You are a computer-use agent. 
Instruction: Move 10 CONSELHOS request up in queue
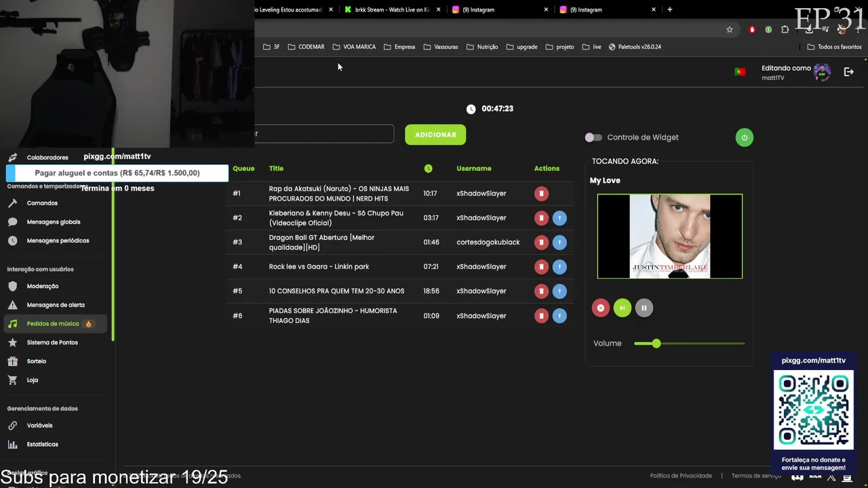559,291
